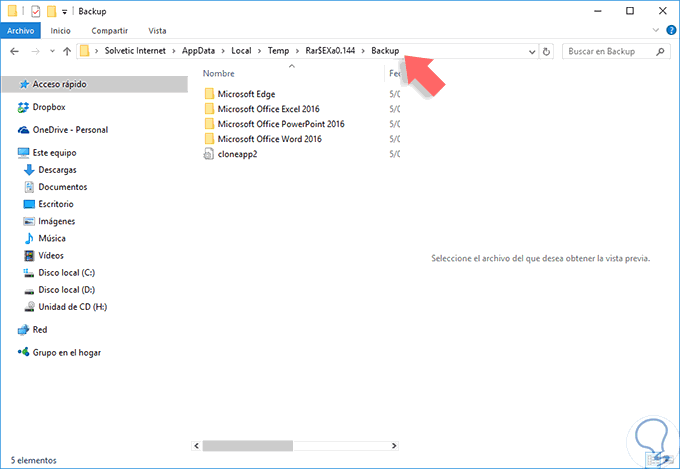The image size is (680, 469).
Task: Click the Red network icon
Action: point(23,330)
